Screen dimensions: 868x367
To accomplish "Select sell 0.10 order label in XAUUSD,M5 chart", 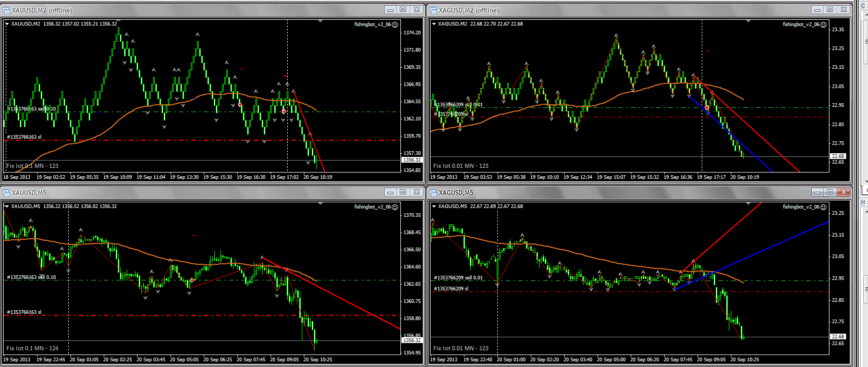I will tap(31, 277).
